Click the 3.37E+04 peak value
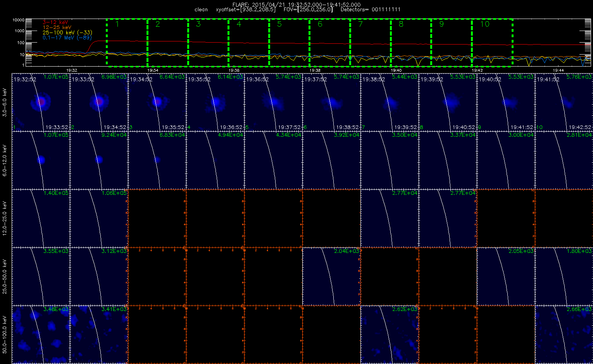 click(463, 135)
